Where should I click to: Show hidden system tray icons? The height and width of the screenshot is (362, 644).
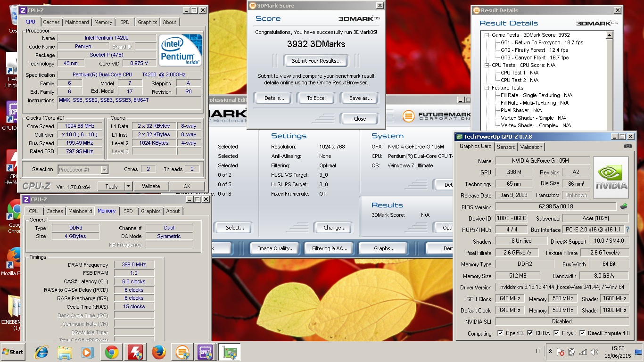click(x=550, y=352)
